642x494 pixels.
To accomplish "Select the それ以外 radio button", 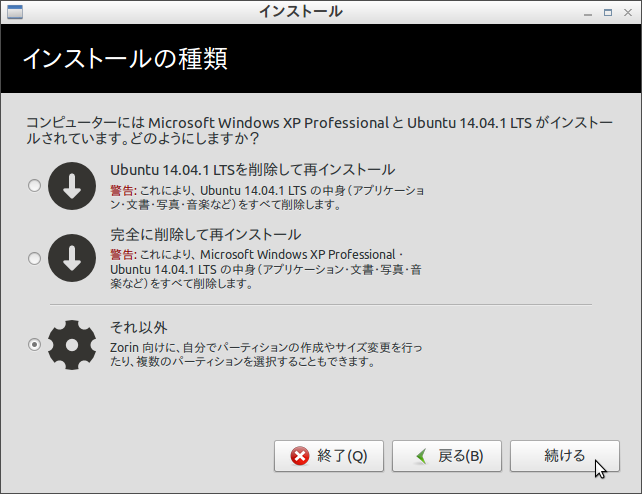I will coord(34,345).
